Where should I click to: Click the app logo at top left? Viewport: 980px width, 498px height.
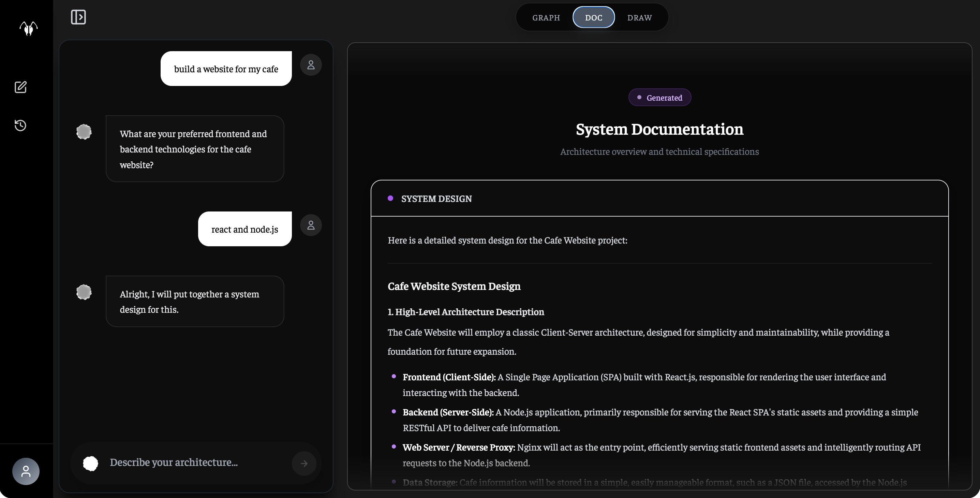point(29,28)
